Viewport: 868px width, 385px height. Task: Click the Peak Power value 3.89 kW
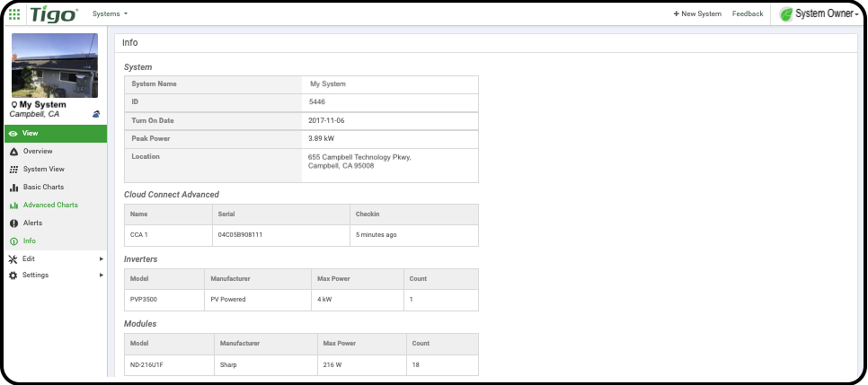321,138
